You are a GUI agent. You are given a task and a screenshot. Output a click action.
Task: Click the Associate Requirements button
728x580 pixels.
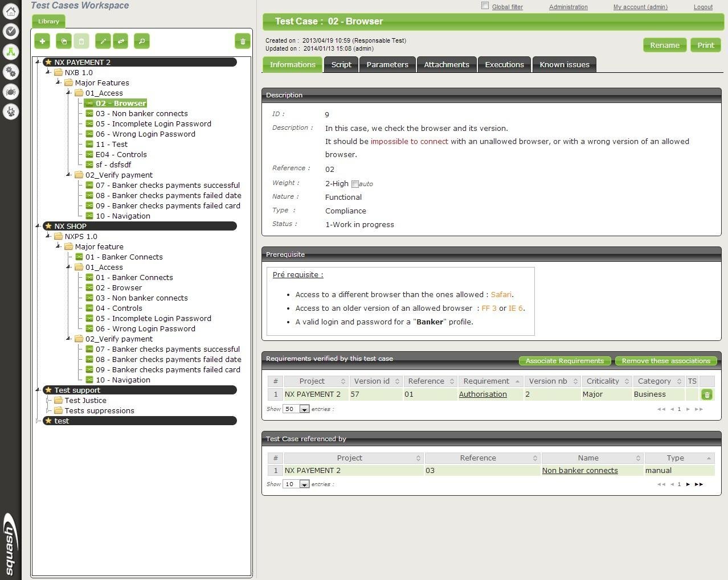click(x=564, y=360)
